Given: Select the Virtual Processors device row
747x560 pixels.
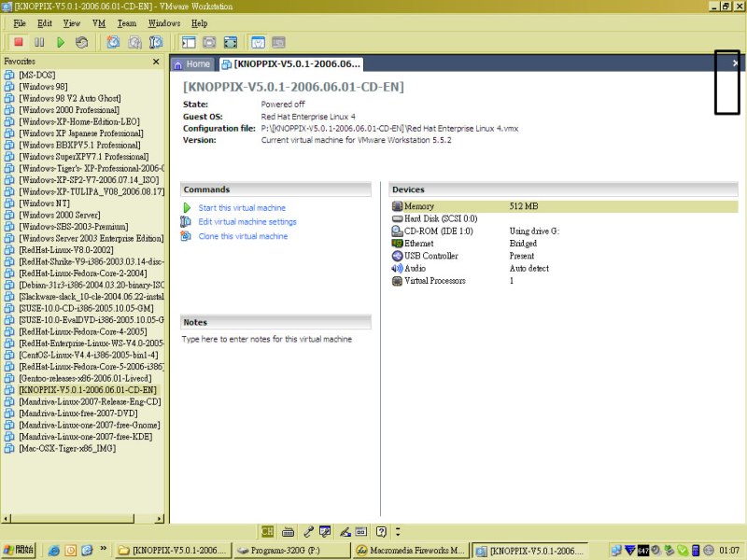Looking at the screenshot, I should pos(564,281).
